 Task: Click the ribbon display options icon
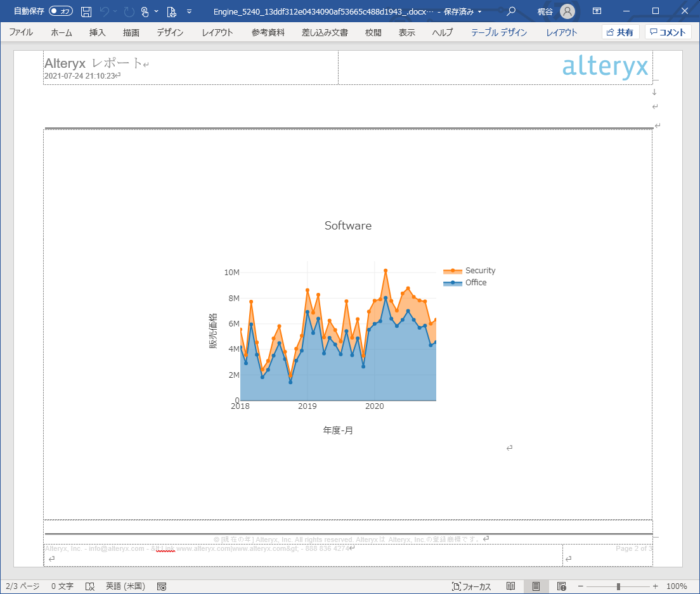597,11
